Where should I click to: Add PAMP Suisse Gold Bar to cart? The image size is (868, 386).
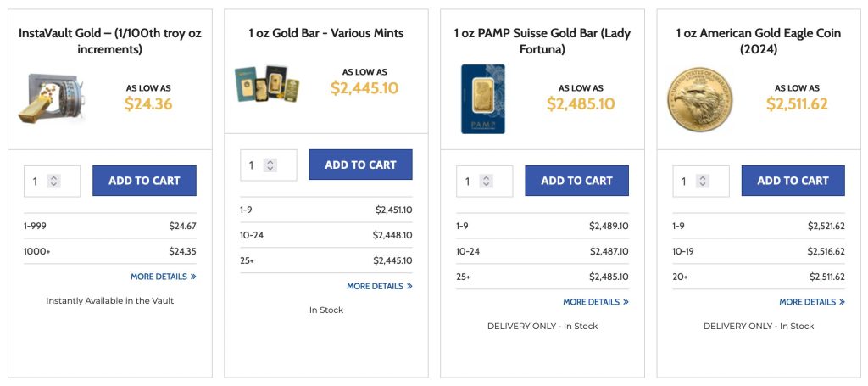tap(576, 181)
